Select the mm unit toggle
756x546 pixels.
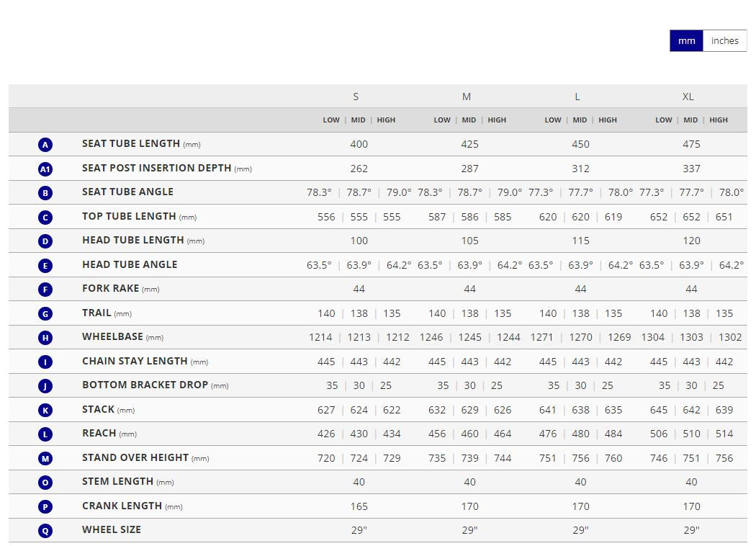coord(686,41)
